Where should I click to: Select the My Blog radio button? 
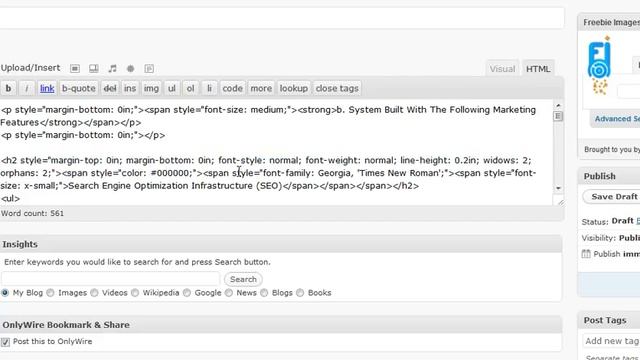[x=5, y=293]
